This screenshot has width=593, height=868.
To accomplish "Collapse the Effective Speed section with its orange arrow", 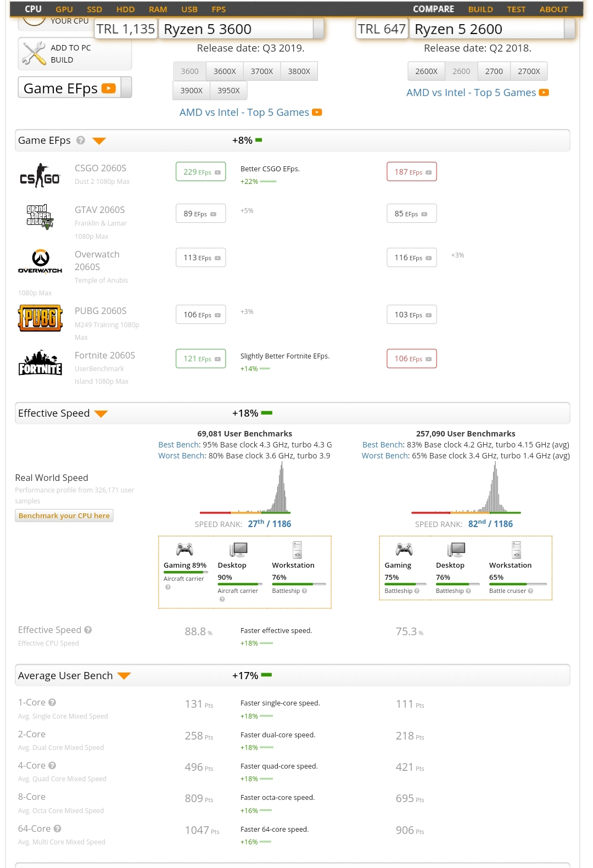I will point(101,414).
